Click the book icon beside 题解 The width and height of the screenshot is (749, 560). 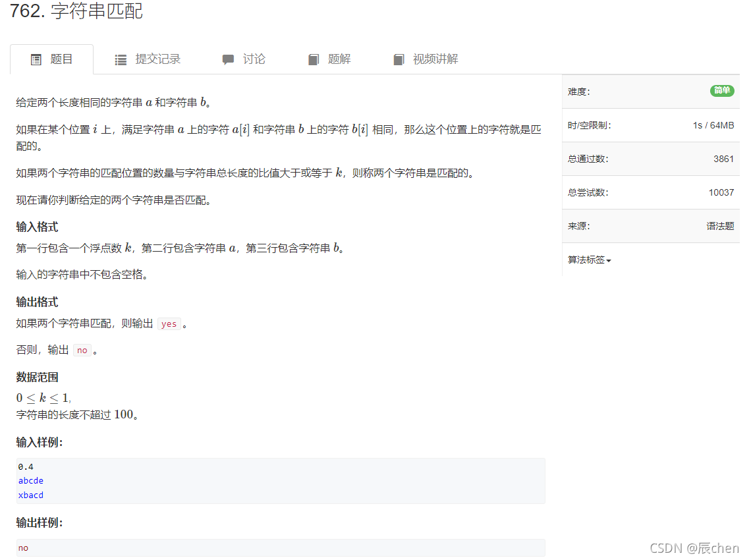(314, 59)
